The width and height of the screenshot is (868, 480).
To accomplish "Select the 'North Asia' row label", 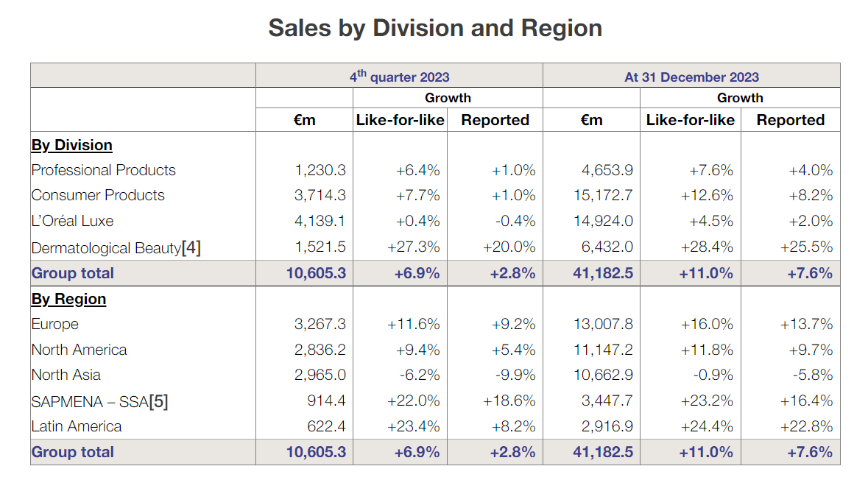I will [x=66, y=375].
